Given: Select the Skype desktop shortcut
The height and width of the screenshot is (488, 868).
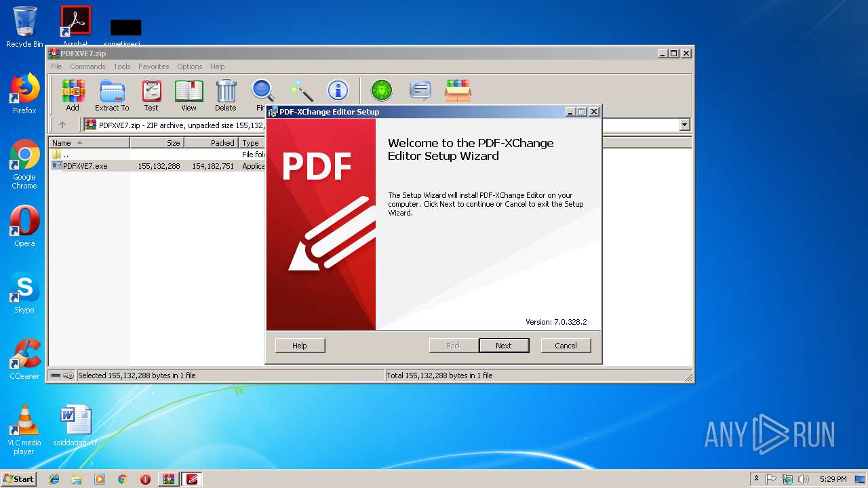Looking at the screenshot, I should pos(24,293).
